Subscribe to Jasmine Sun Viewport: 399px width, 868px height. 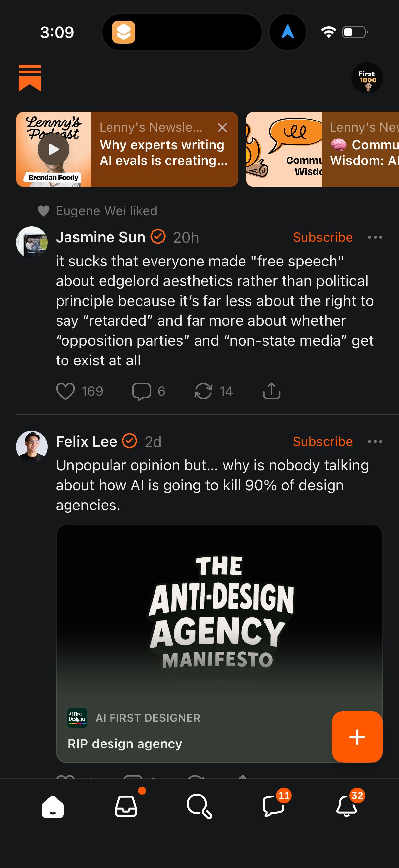click(323, 238)
